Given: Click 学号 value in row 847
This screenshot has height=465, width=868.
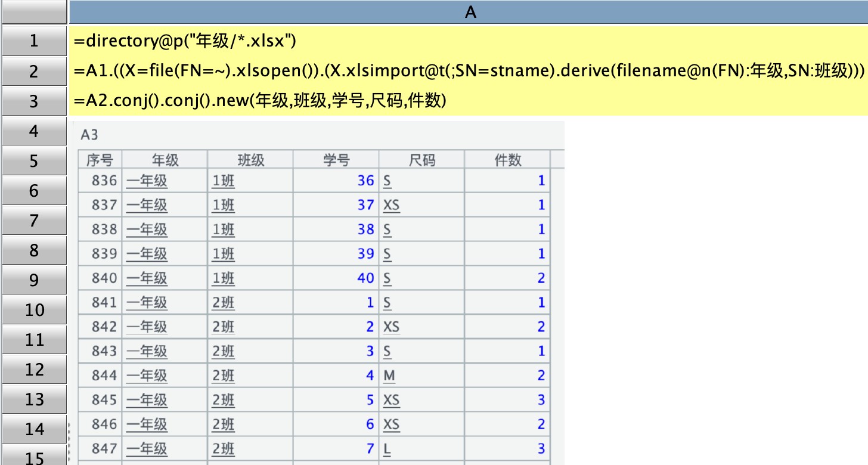Looking at the screenshot, I should (370, 449).
